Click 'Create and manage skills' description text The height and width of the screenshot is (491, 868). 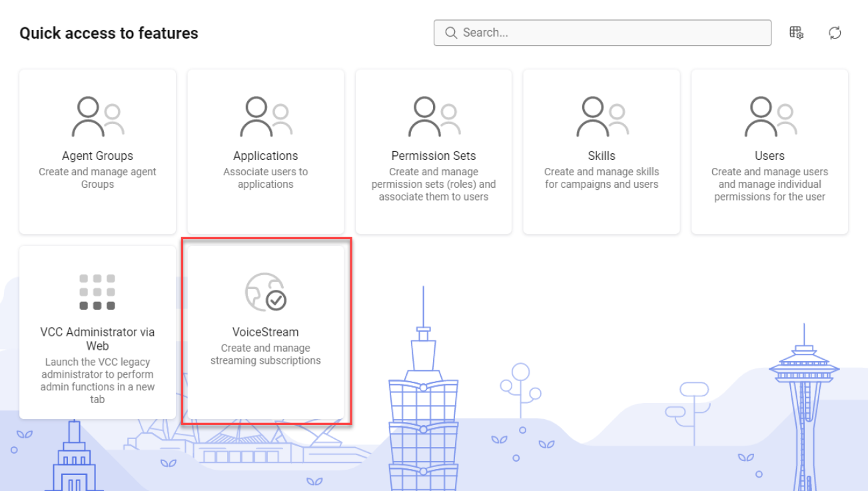(x=602, y=178)
